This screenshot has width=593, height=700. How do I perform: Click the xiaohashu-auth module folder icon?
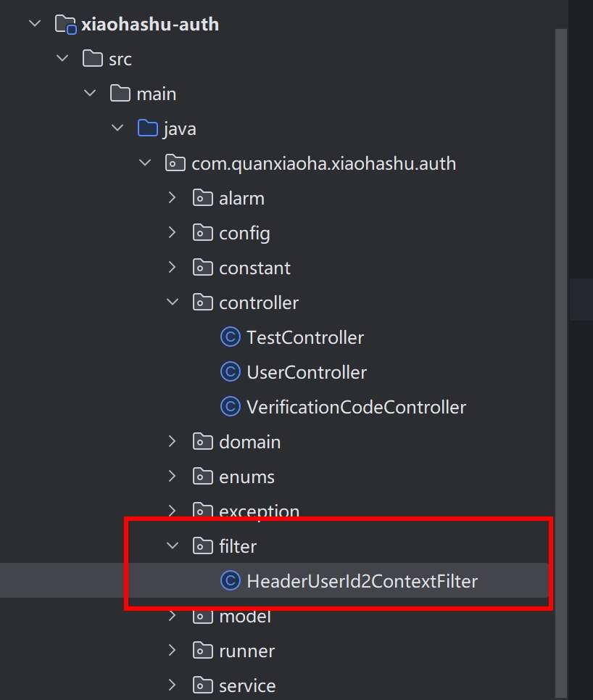65,25
